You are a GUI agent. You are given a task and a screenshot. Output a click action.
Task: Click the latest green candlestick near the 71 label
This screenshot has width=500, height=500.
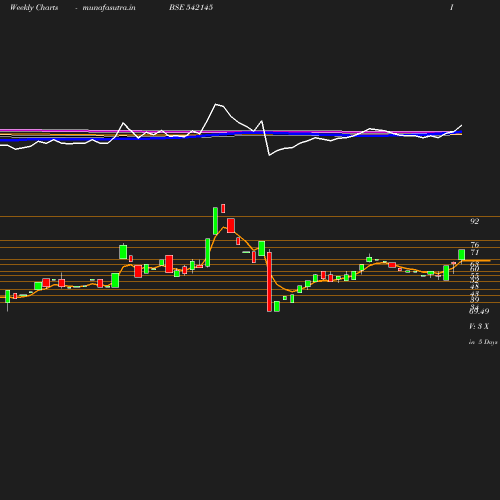click(462, 255)
